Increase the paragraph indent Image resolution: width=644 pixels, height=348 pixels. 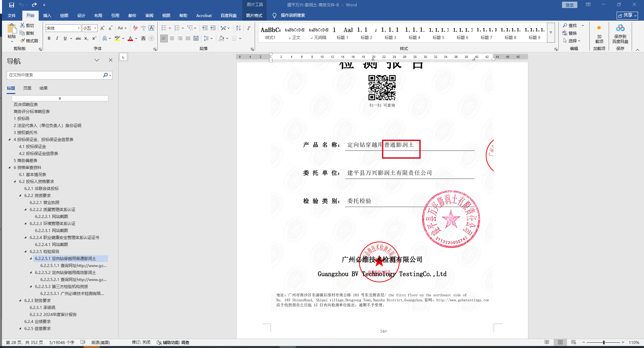click(213, 28)
